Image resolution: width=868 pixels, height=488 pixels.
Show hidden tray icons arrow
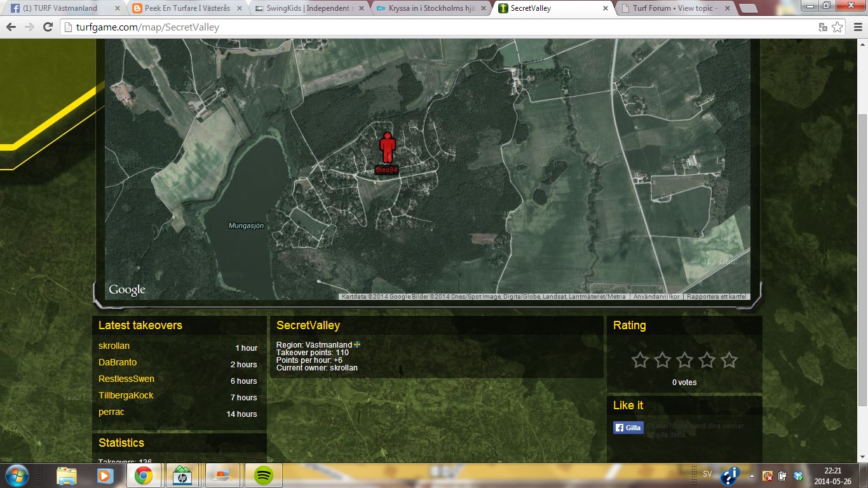[x=752, y=476]
